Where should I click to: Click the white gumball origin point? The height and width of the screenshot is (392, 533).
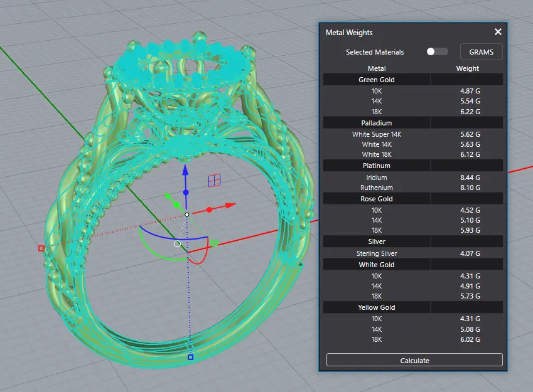pyautogui.click(x=186, y=215)
